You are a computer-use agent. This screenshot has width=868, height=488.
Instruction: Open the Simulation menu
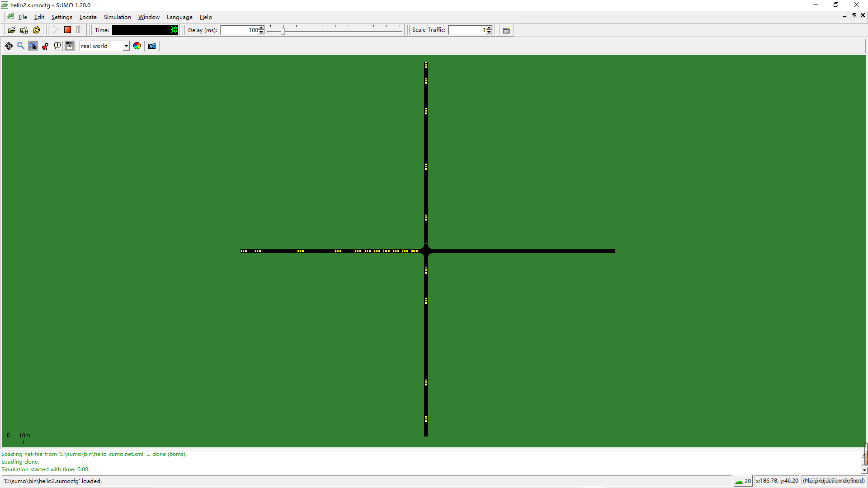point(117,17)
